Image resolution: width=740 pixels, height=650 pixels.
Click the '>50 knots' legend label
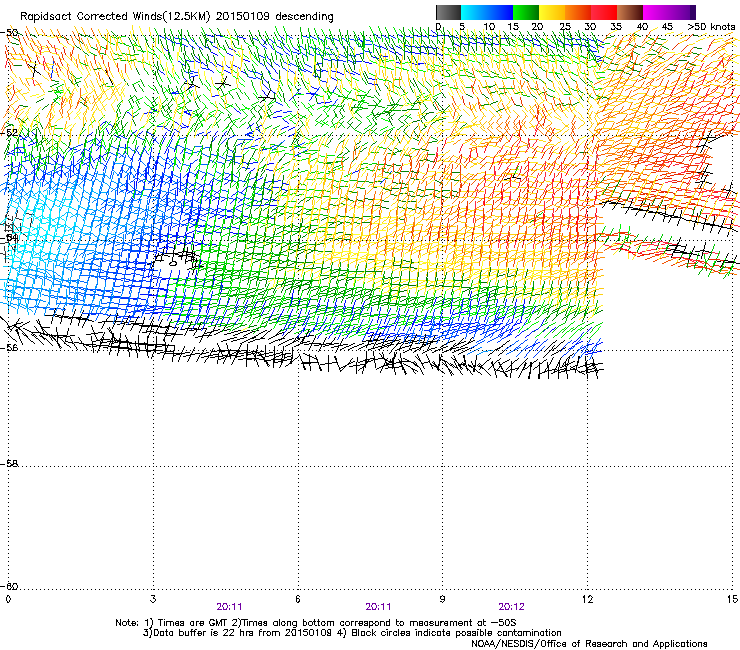pos(711,27)
